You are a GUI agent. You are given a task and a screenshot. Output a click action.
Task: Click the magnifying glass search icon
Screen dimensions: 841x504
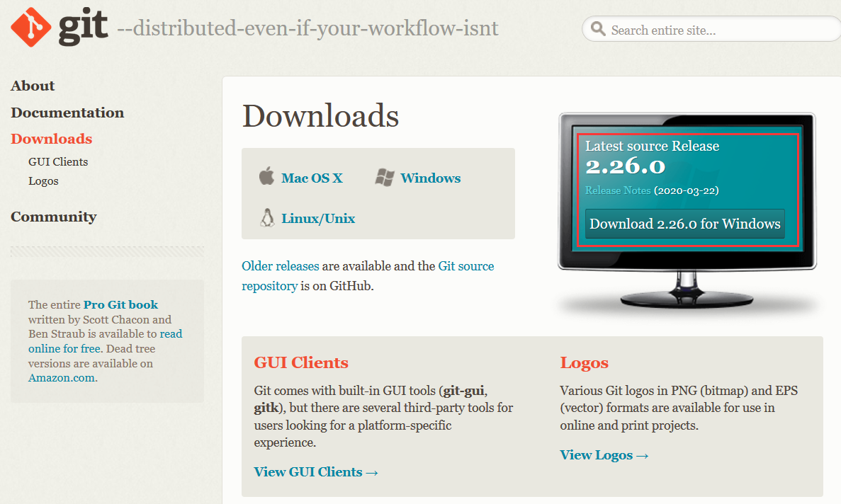(598, 28)
